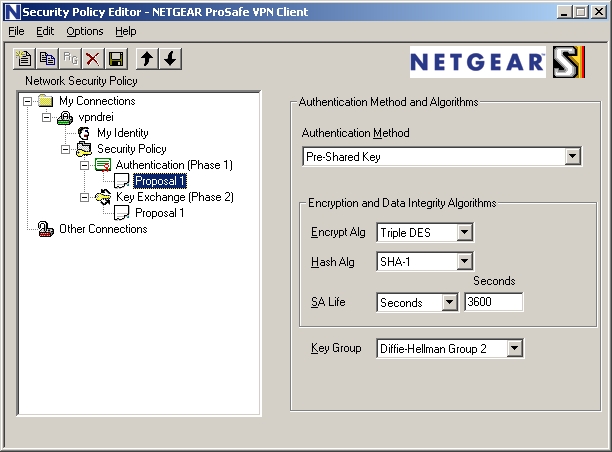Image resolution: width=612 pixels, height=452 pixels.
Task: Select Key Exchange (Phase 2) label
Action: 175,197
